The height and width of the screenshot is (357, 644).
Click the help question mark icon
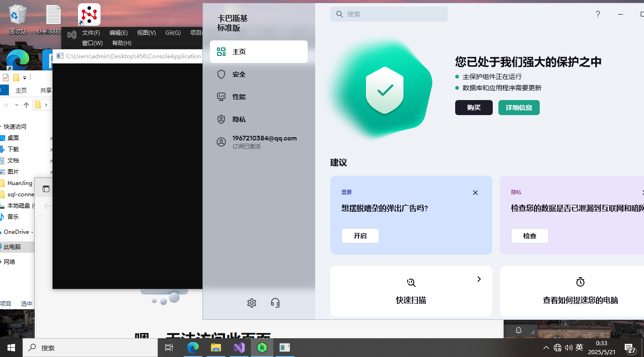point(598,14)
